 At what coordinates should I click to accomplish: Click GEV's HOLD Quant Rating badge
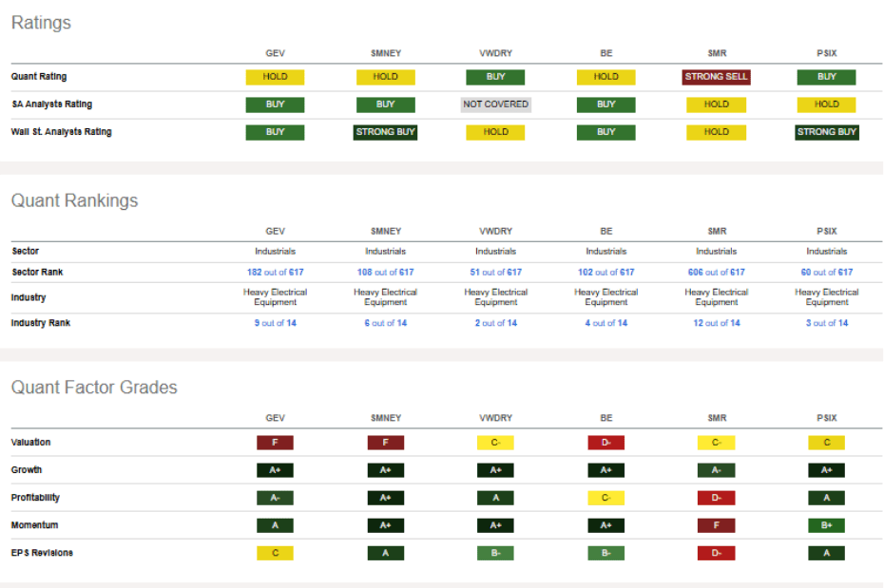[275, 77]
